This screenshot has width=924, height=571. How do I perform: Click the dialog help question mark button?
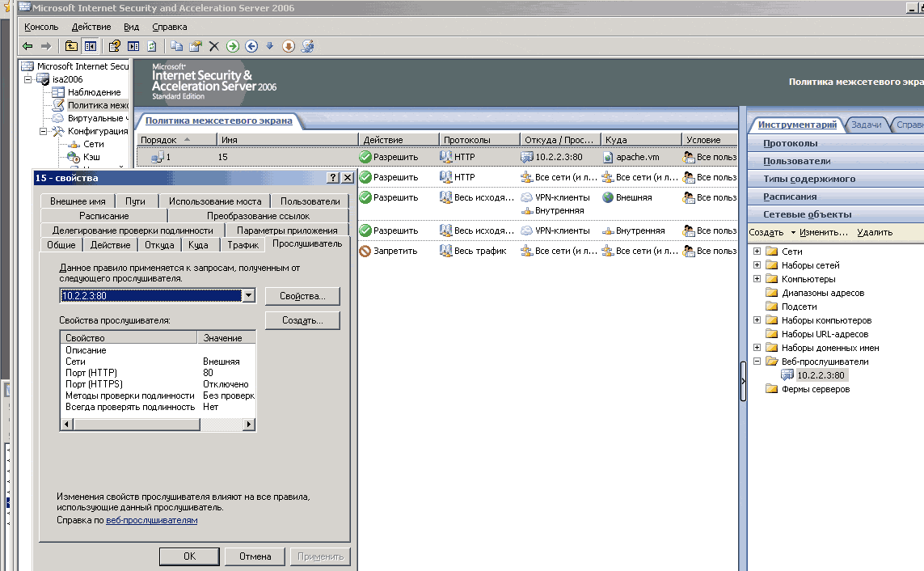point(333,177)
